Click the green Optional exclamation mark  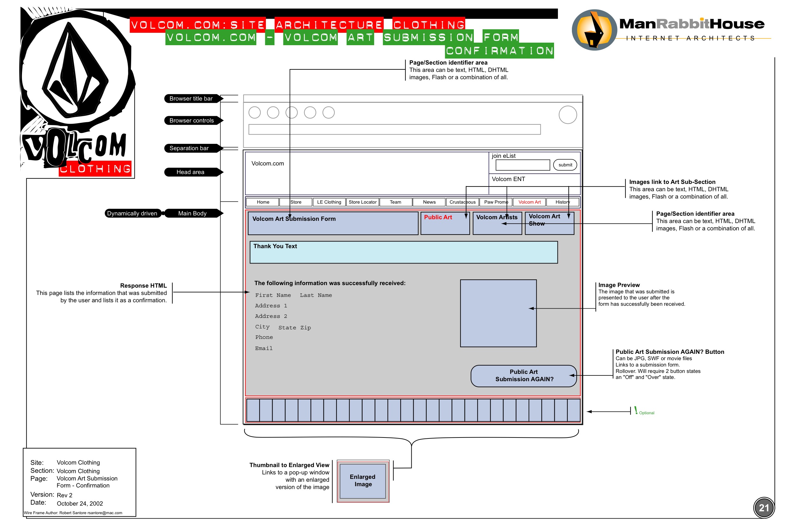pyautogui.click(x=636, y=410)
